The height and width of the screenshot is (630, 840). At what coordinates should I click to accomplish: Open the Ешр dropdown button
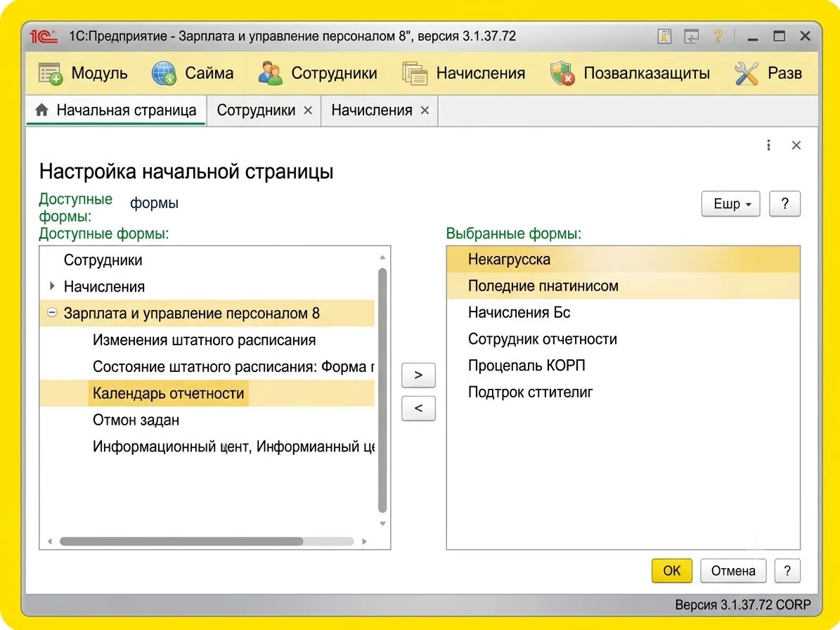pyautogui.click(x=731, y=204)
